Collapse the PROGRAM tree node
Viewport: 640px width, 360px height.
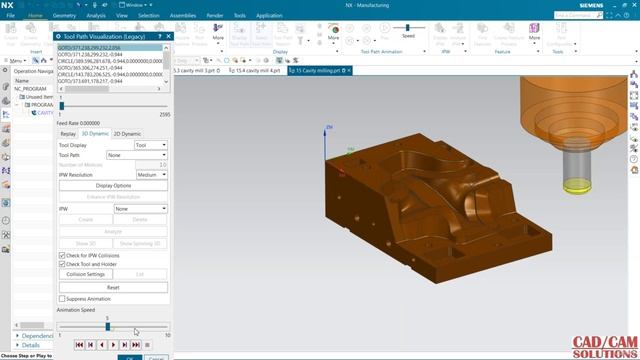point(17,105)
